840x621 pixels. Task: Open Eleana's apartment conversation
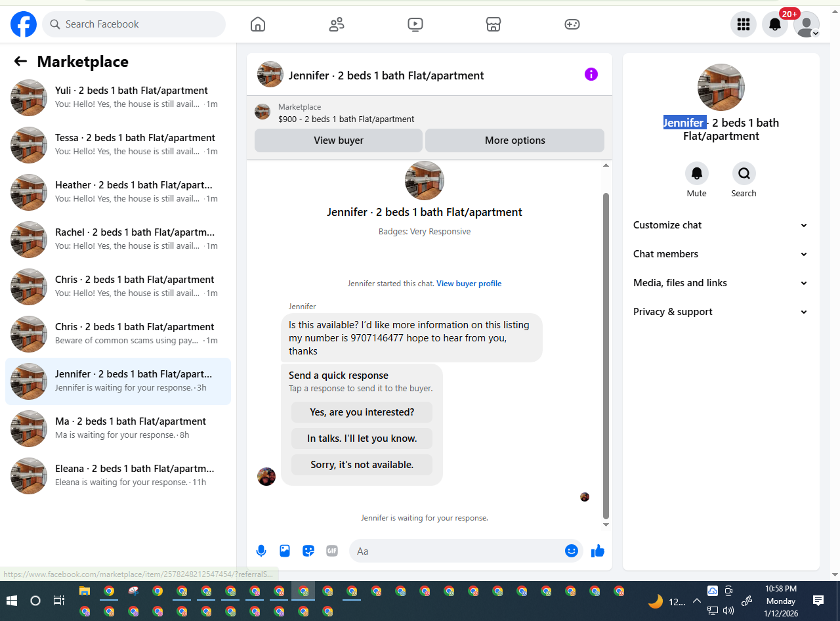click(x=118, y=476)
